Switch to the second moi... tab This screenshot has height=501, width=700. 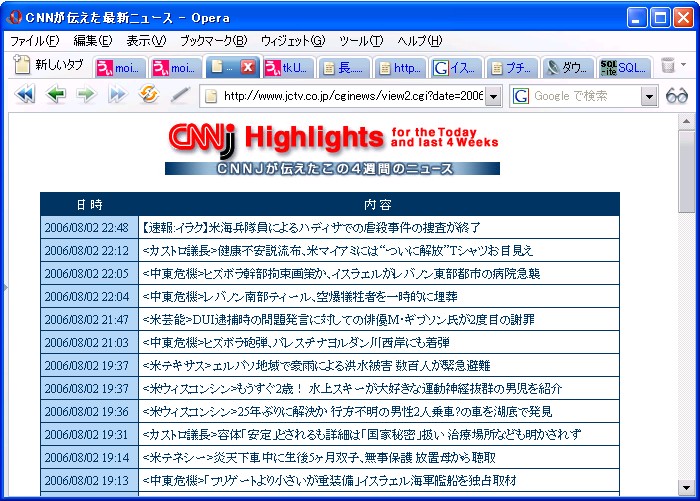[x=176, y=68]
